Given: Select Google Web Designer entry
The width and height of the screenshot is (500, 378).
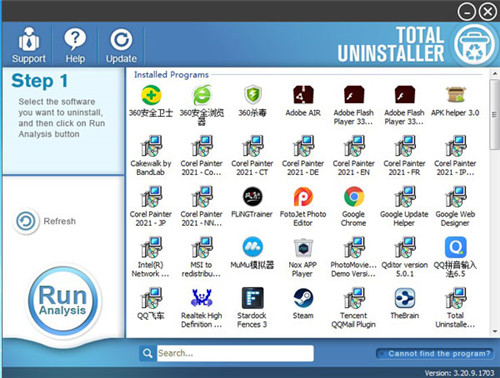Looking at the screenshot, I should 455,206.
